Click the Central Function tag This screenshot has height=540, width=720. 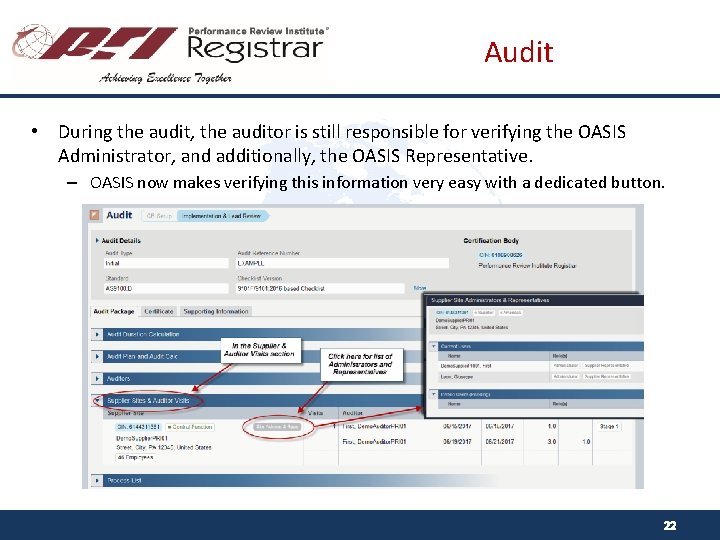pyautogui.click(x=190, y=427)
